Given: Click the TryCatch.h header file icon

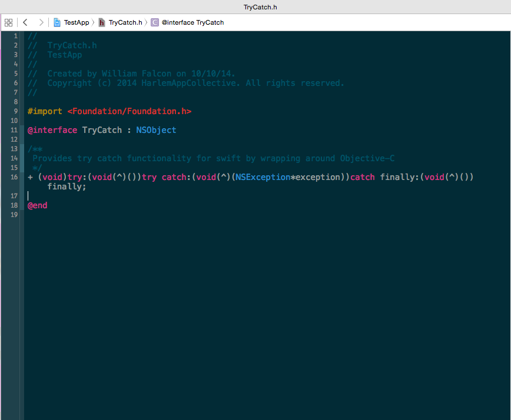Looking at the screenshot, I should click(102, 22).
